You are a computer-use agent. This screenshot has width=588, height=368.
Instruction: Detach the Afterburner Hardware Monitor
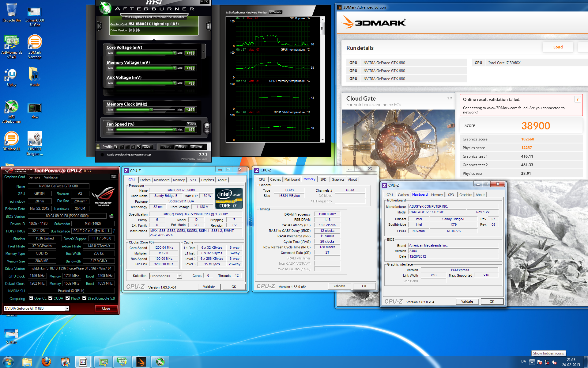tap(276, 12)
